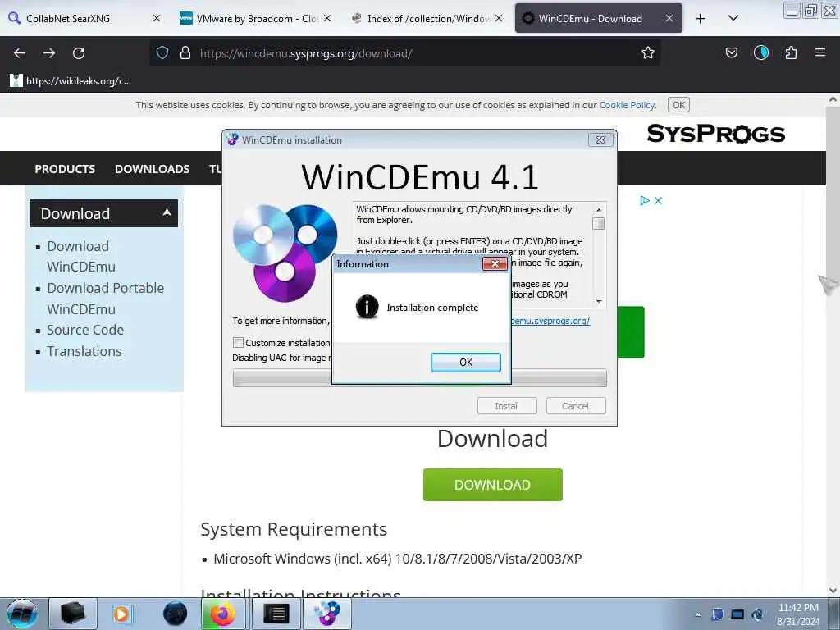Open the list all tabs dropdown arrow
Screen dimensions: 840x630
click(733, 18)
